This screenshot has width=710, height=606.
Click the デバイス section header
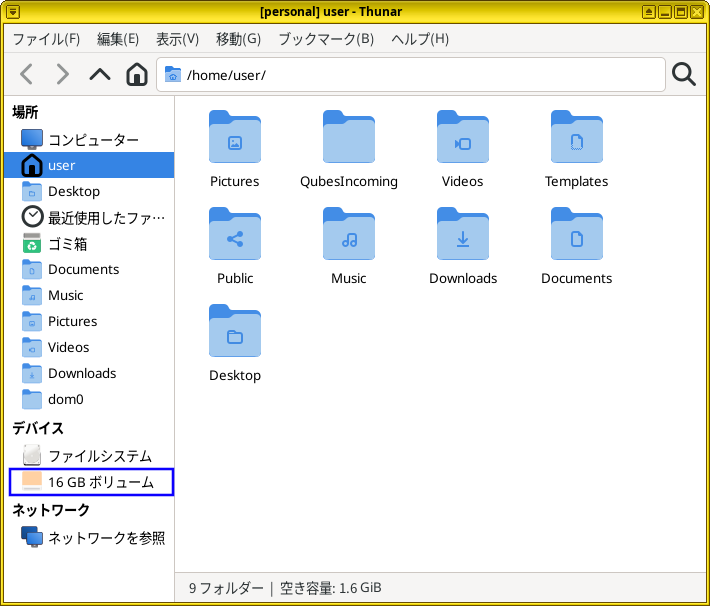click(38, 428)
